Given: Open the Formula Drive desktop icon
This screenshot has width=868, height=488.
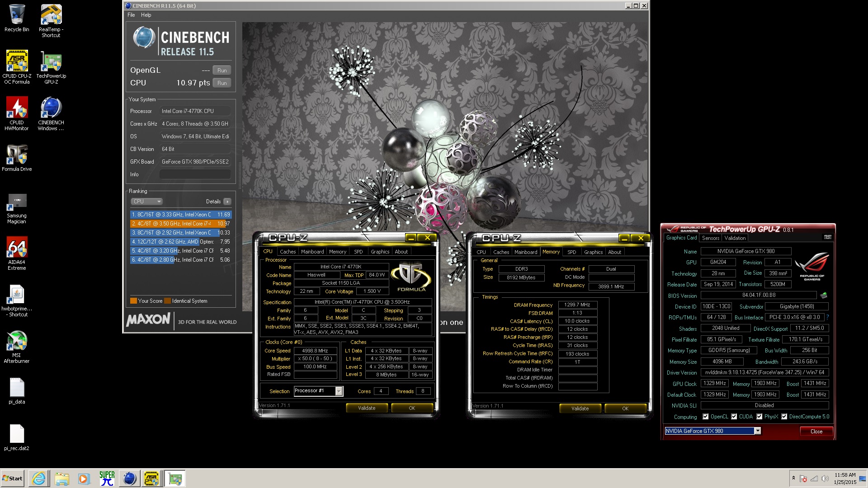Looking at the screenshot, I should (17, 158).
